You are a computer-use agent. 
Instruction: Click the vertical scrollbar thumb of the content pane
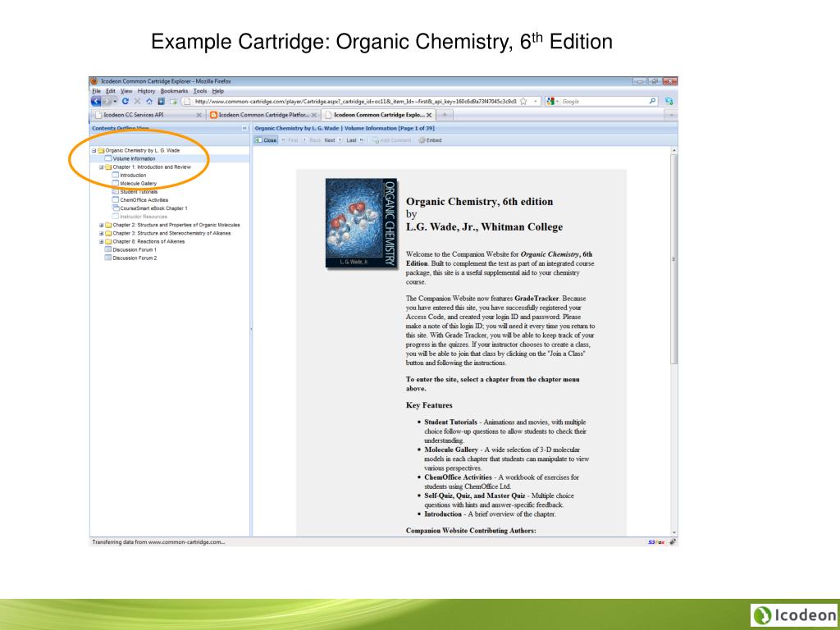point(674,259)
